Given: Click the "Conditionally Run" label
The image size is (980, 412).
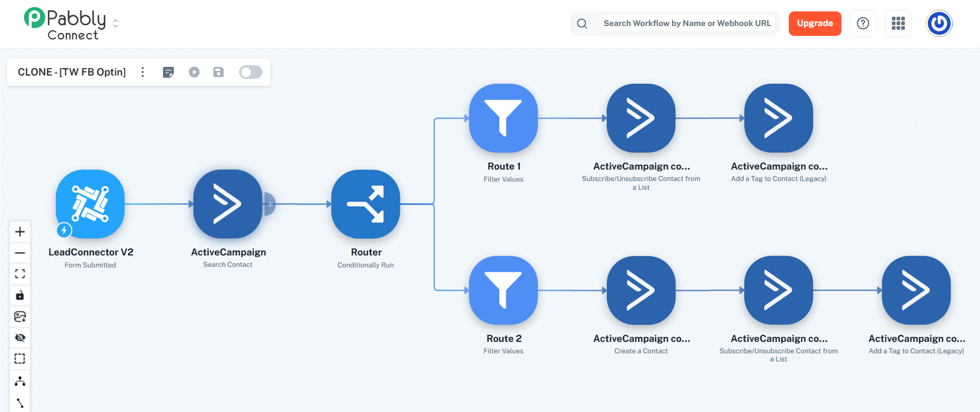Looking at the screenshot, I should coord(366,265).
